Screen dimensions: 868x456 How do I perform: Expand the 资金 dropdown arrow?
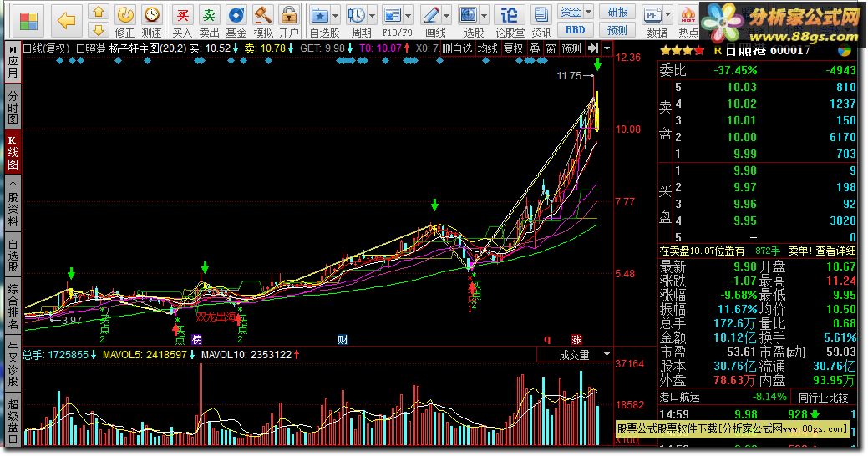pyautogui.click(x=588, y=12)
